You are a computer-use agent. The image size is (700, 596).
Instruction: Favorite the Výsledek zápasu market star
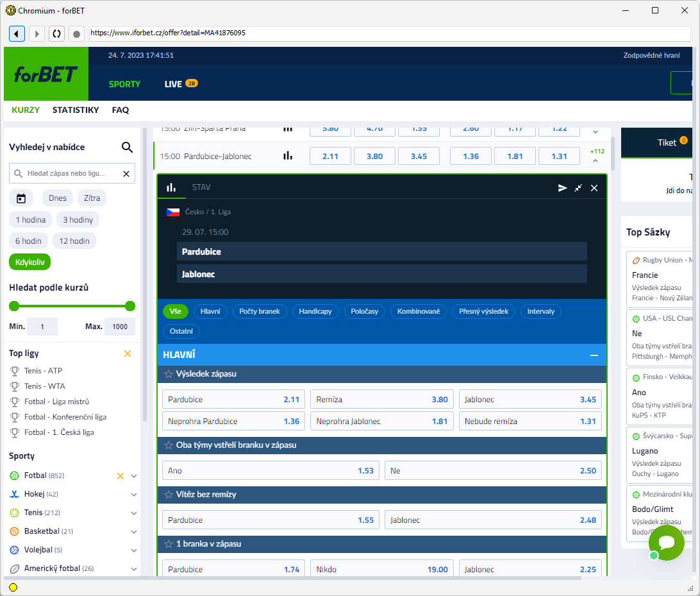169,374
